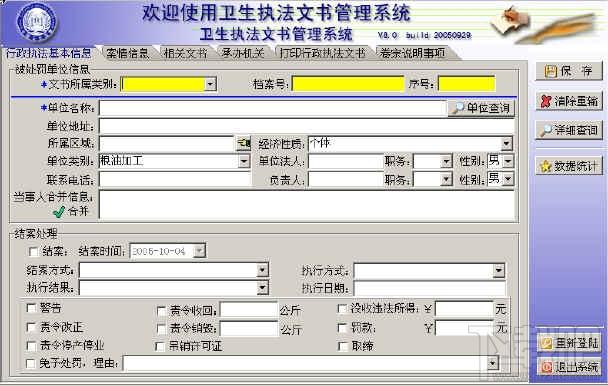Open 数据统计 data statistics
The height and width of the screenshot is (386, 608).
click(x=569, y=166)
